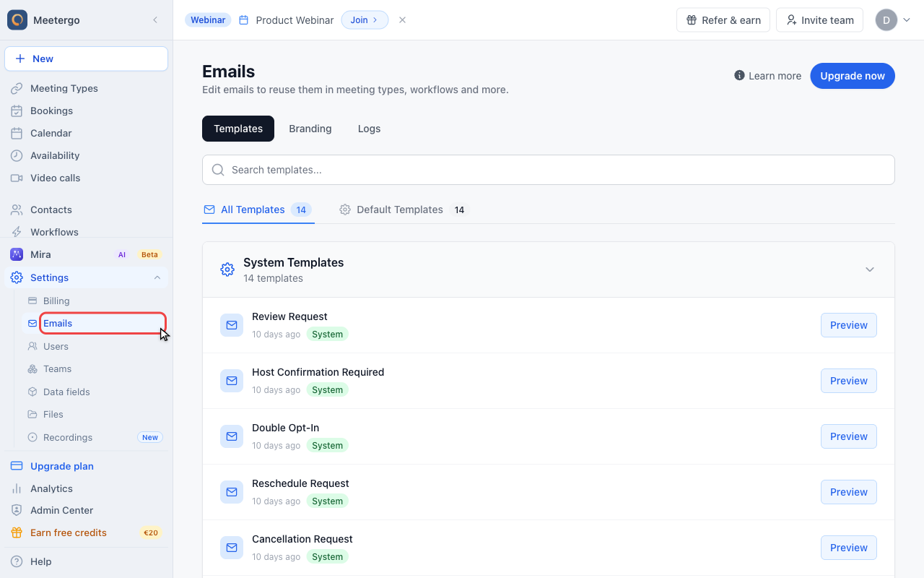The width and height of the screenshot is (924, 578).
Task: Click the Beta badge beside Mira
Action: 149,254
